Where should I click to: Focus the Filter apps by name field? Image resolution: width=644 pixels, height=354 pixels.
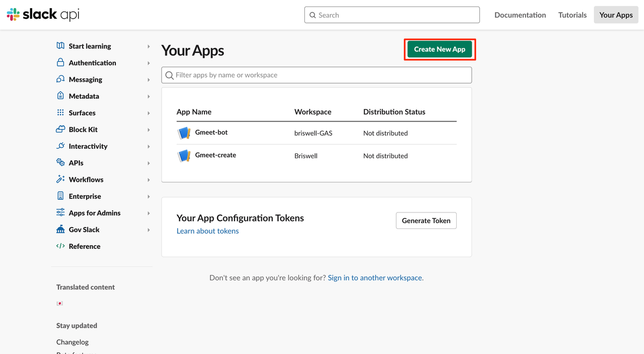coord(317,75)
